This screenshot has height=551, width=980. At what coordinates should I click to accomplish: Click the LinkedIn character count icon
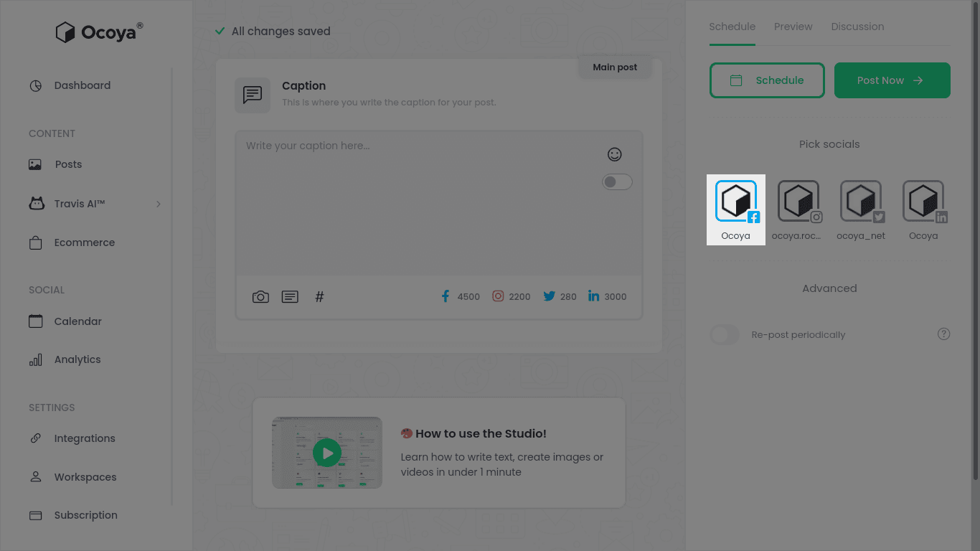pos(593,296)
